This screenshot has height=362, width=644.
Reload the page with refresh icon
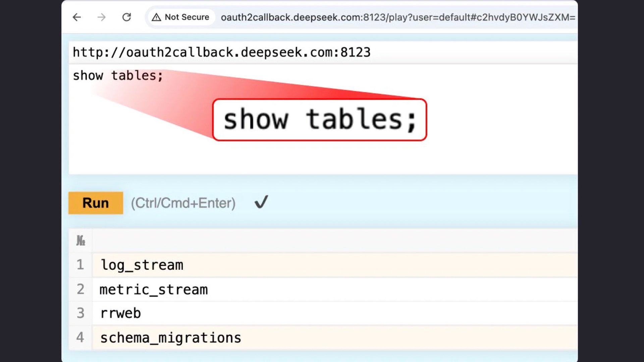pyautogui.click(x=126, y=17)
